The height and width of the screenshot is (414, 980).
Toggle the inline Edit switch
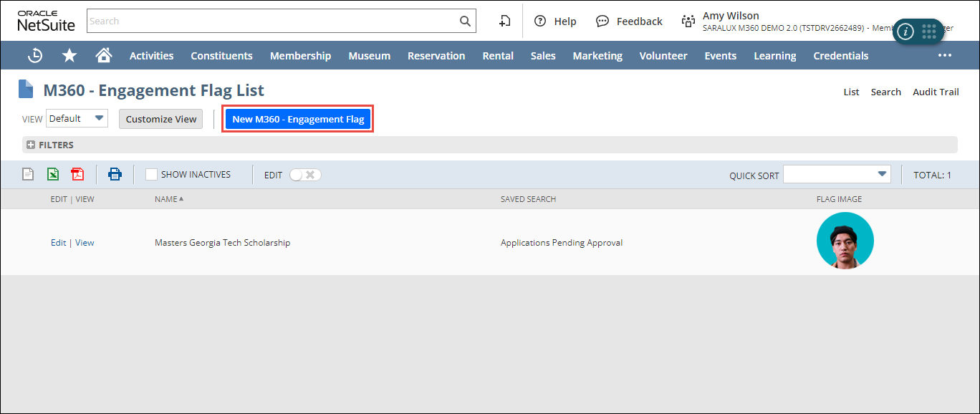305,175
